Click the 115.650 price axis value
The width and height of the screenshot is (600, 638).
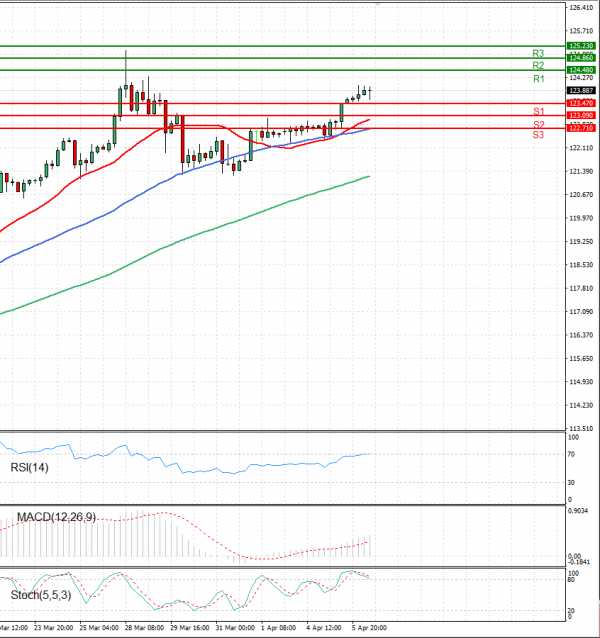pyautogui.click(x=581, y=359)
